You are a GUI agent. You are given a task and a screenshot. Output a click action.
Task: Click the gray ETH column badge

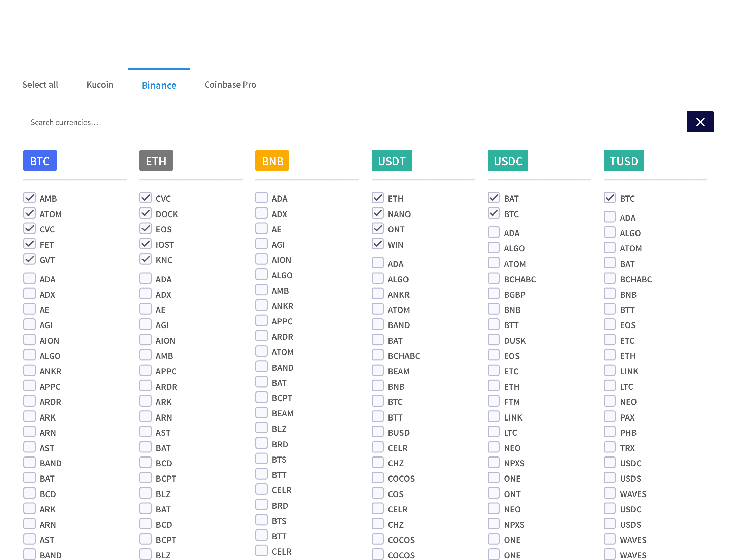tap(156, 161)
